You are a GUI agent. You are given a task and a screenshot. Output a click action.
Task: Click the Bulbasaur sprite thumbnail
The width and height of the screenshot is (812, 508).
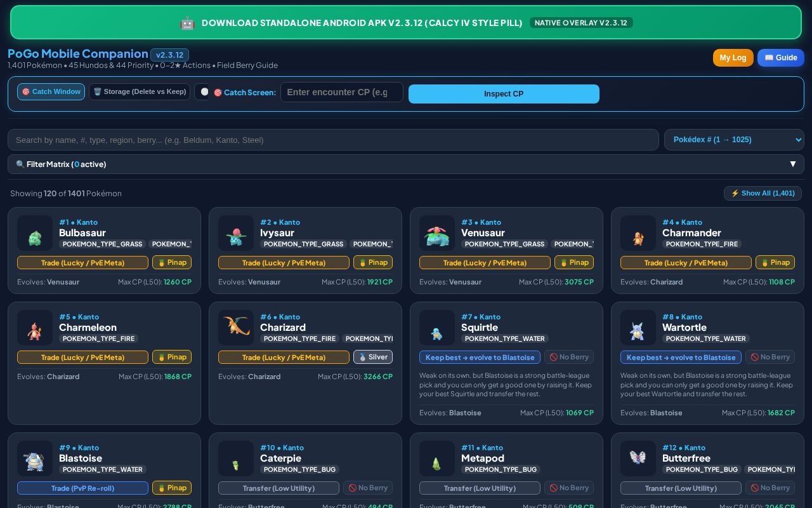[x=35, y=233]
